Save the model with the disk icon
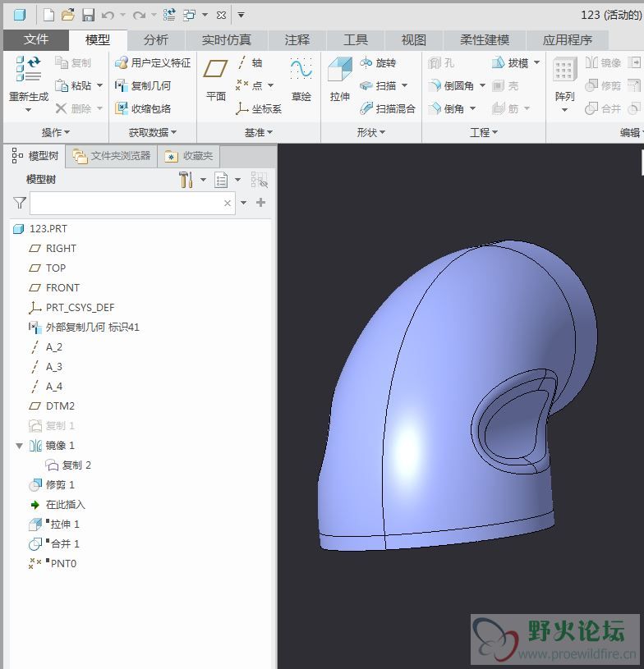Image resolution: width=644 pixels, height=669 pixels. tap(88, 16)
